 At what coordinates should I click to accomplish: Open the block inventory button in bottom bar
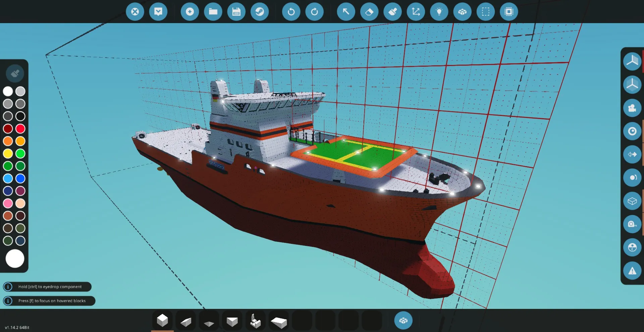click(x=403, y=321)
